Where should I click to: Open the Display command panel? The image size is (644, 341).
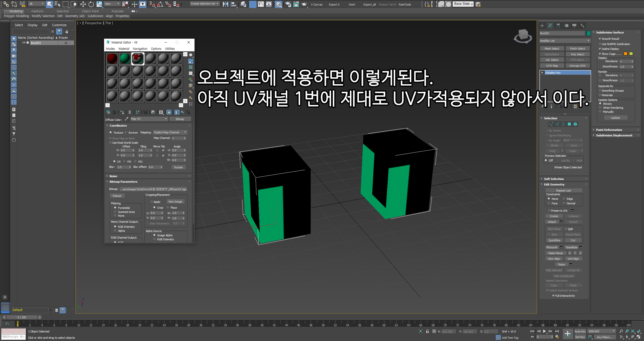(574, 26)
